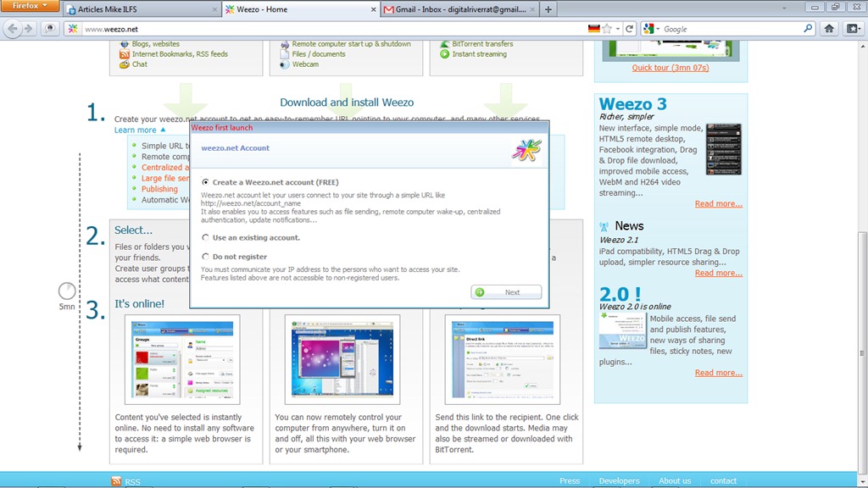Click the Weezo 3 heading
The image size is (868, 488).
tap(632, 103)
